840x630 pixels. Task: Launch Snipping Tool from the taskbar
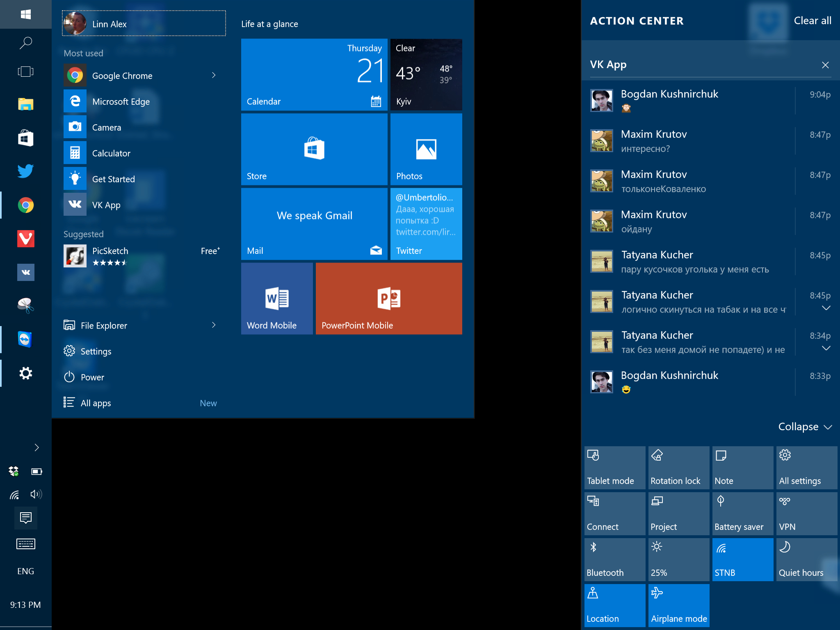[x=25, y=306]
